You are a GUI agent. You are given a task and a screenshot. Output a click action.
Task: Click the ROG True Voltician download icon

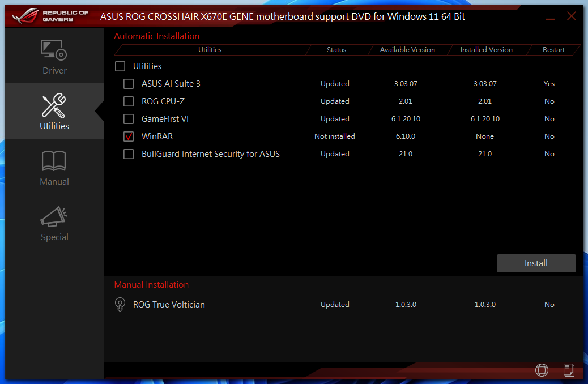point(120,305)
